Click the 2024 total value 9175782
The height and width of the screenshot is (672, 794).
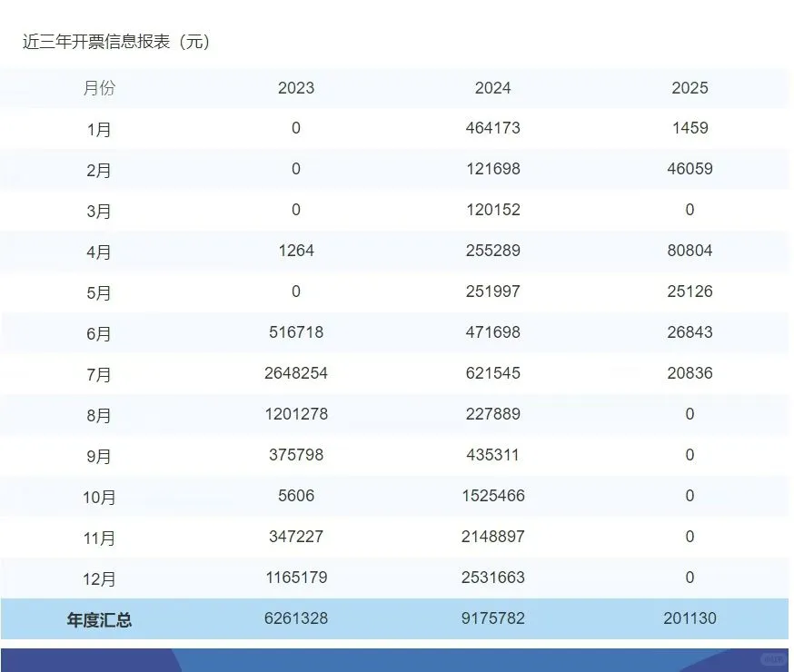click(x=493, y=618)
